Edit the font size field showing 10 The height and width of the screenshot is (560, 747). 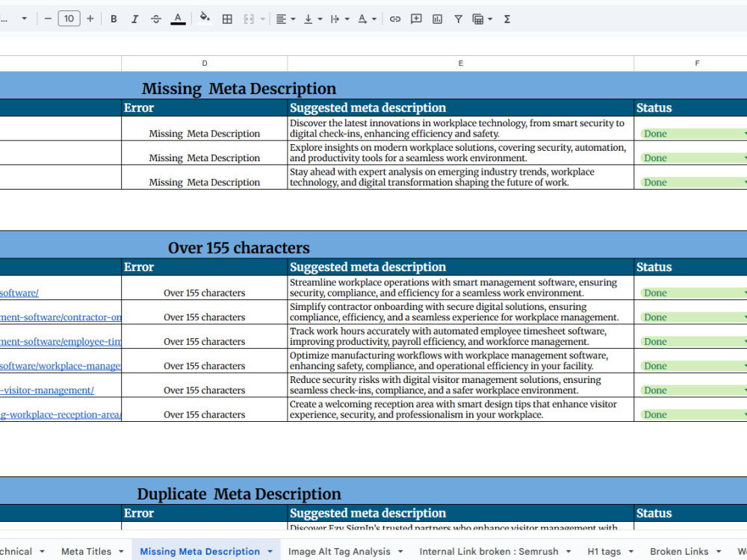69,19
